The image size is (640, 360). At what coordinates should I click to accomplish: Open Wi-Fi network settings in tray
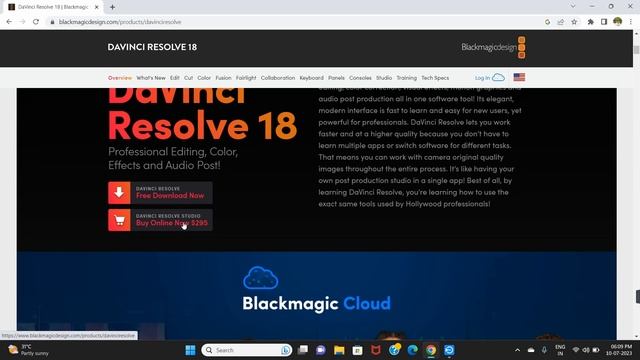click(576, 350)
